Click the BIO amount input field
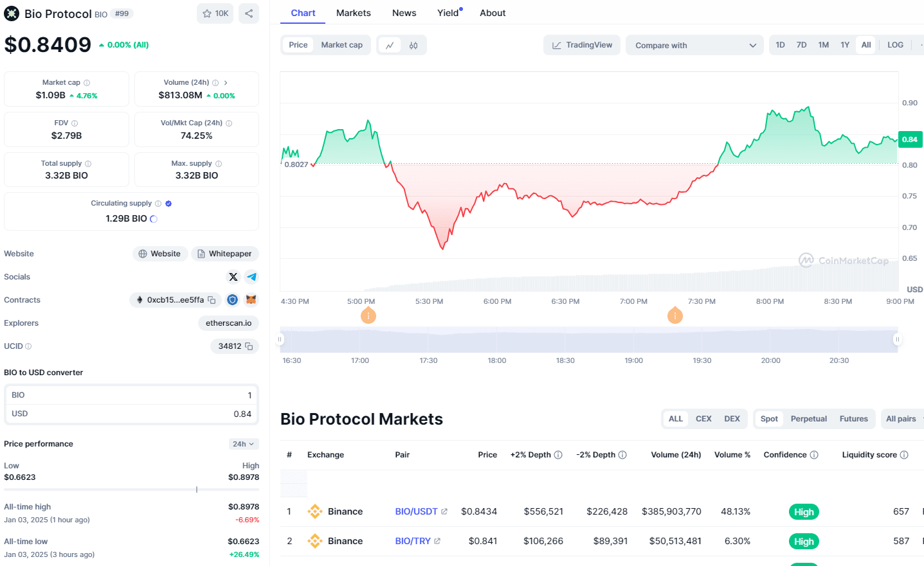The height and width of the screenshot is (566, 924). pyautogui.click(x=131, y=395)
